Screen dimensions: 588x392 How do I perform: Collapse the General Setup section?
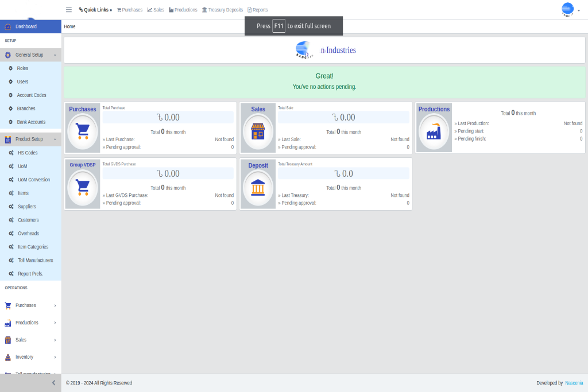30,55
